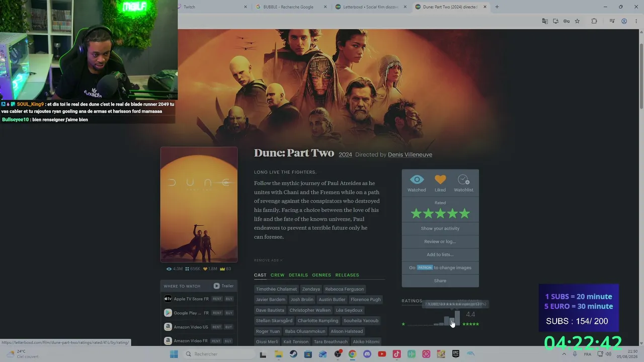Open Rebecca Ferguson cast page
The image size is (644, 362).
pos(345,289)
